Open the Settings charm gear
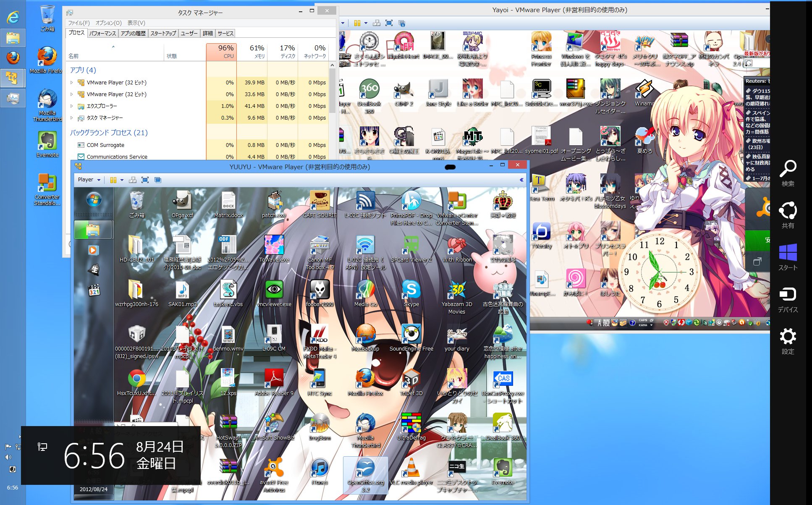The width and height of the screenshot is (812, 505). click(x=788, y=340)
